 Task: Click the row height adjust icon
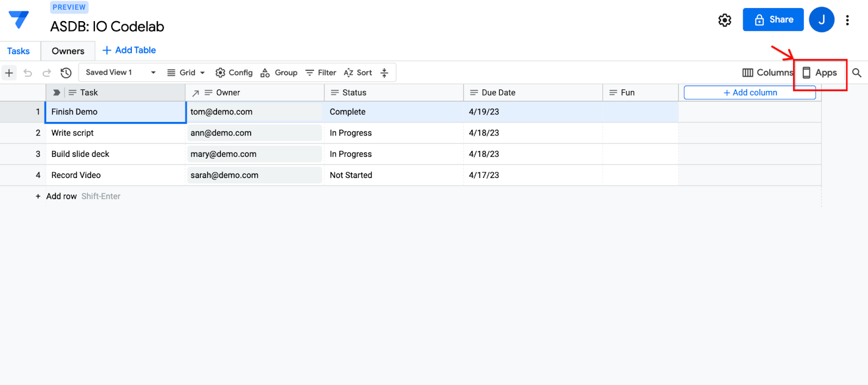pos(384,73)
